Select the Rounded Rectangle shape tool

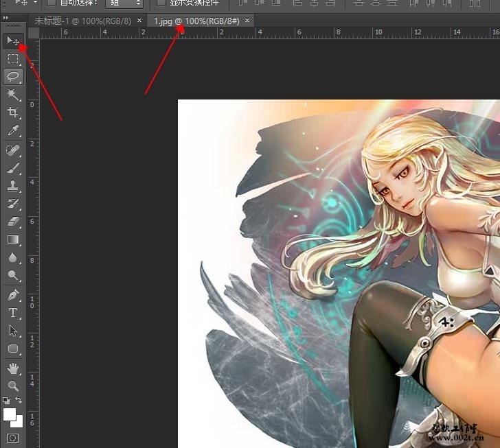pos(13,349)
